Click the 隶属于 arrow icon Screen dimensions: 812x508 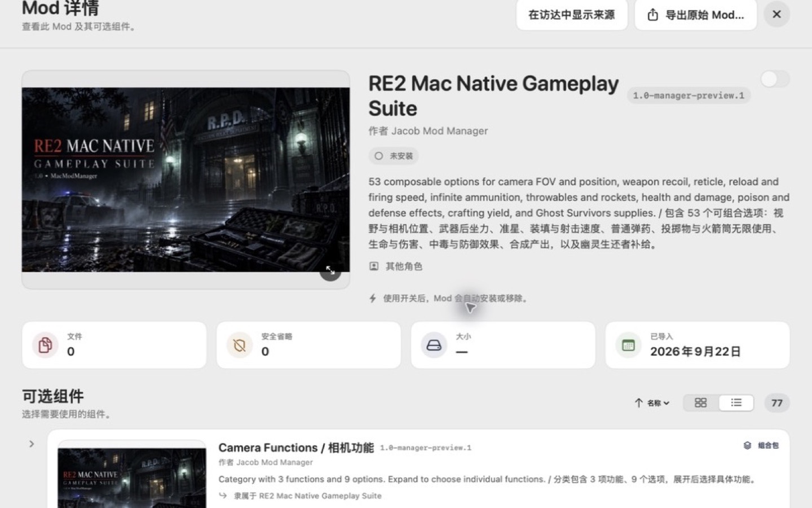click(x=223, y=496)
